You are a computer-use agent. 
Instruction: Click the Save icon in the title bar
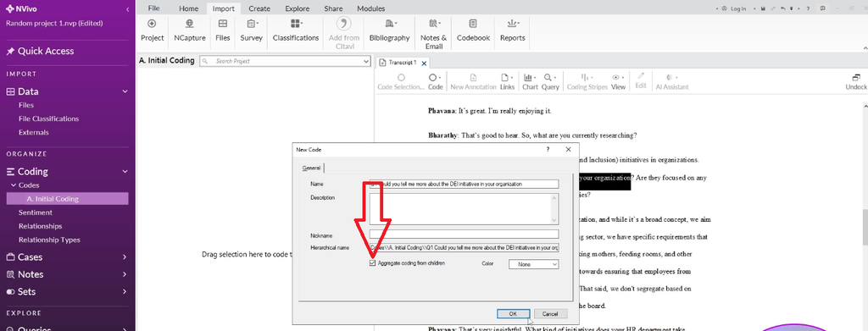pos(763,8)
